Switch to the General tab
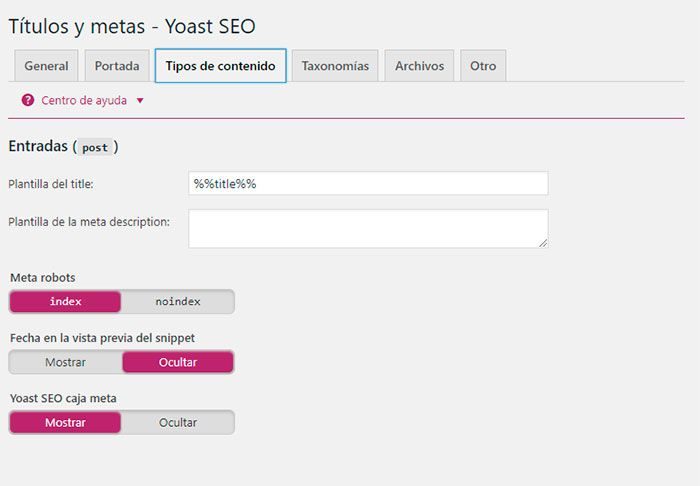The width and height of the screenshot is (700, 486). (46, 66)
